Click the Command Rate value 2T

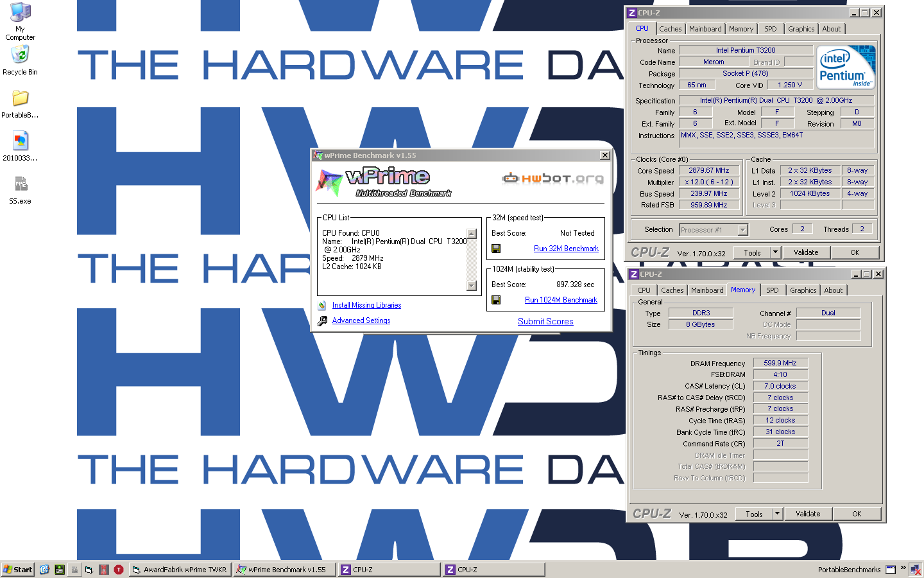(780, 443)
